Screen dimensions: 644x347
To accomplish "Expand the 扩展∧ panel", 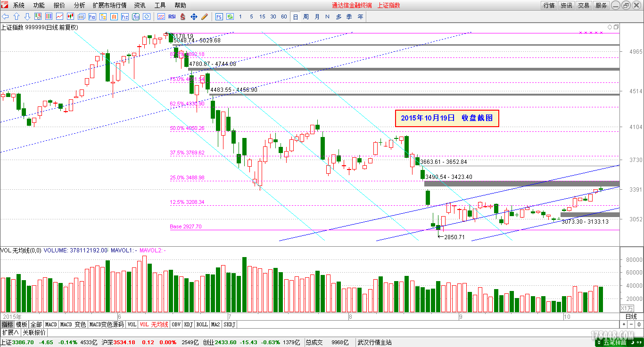I will (x=10, y=332).
